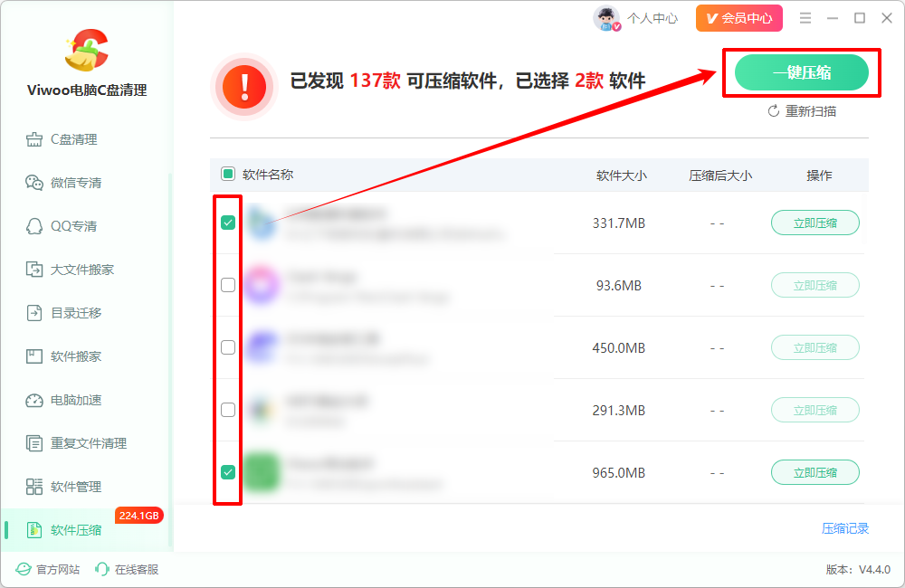This screenshot has height=588, width=905.
Task: Click the 965.0MB size value
Action: point(619,472)
